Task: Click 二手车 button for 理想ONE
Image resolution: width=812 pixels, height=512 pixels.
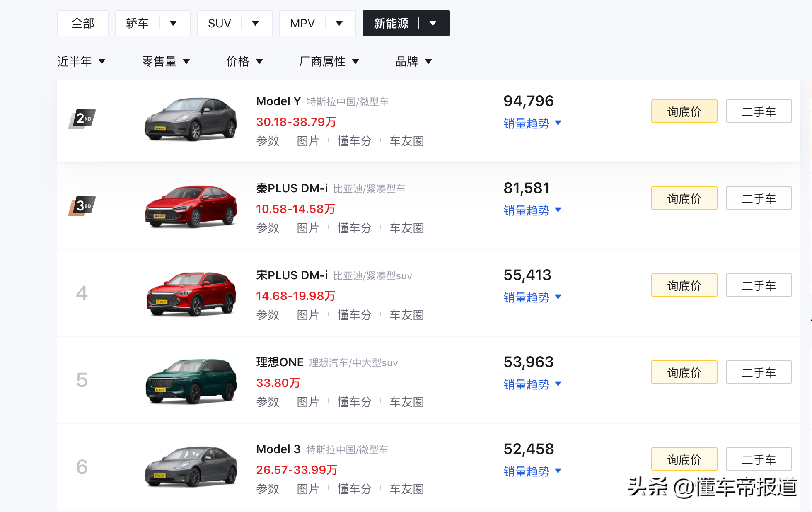Action: point(759,372)
